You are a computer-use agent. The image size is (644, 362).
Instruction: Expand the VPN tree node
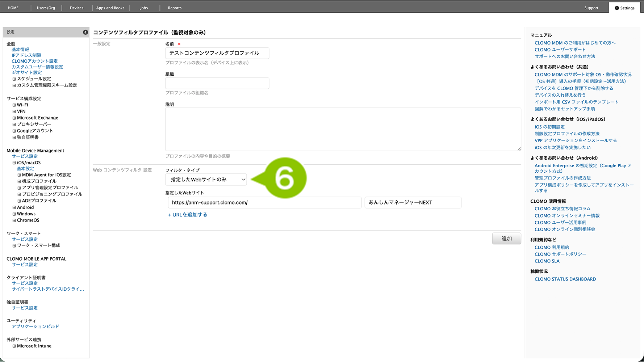point(14,112)
